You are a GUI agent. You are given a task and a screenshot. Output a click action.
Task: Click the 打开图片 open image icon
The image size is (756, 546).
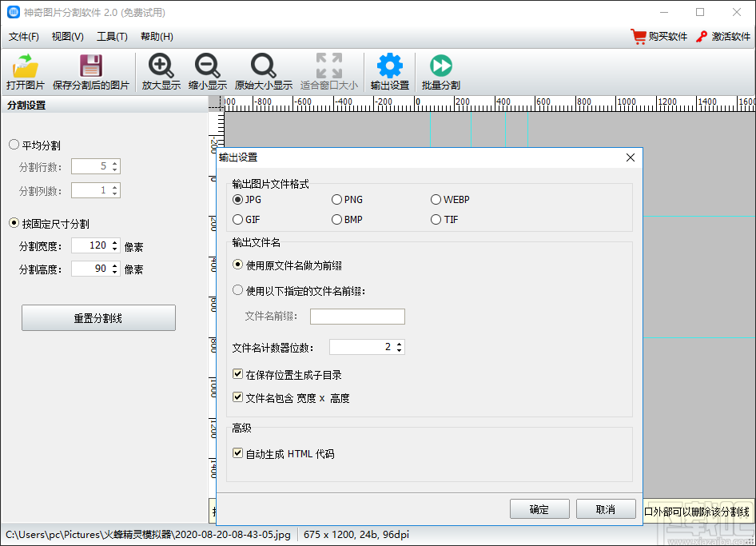[x=26, y=66]
